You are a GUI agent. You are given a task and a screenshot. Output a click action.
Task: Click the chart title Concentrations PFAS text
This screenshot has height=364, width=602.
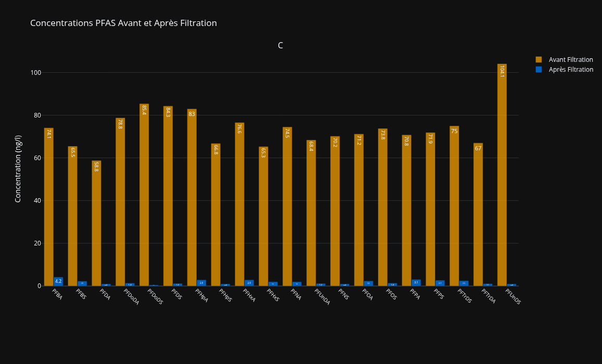(123, 23)
